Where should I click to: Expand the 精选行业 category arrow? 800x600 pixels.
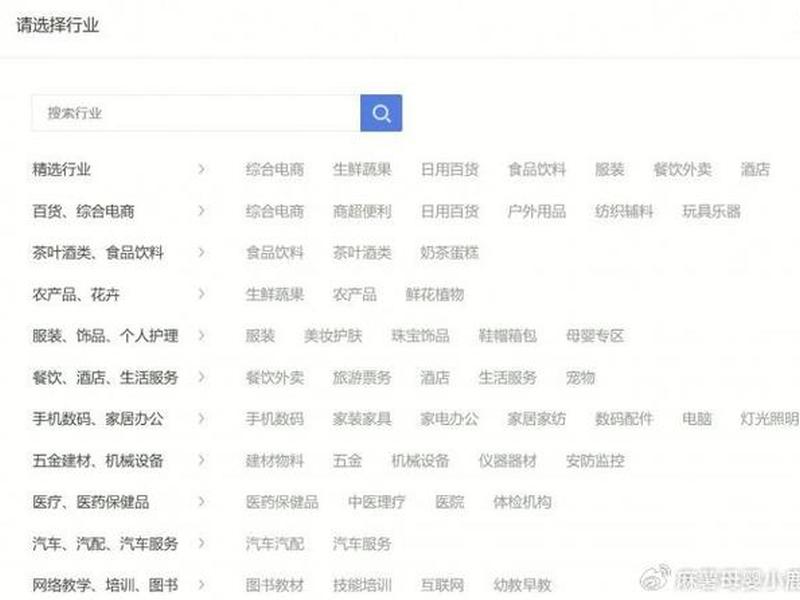point(202,169)
